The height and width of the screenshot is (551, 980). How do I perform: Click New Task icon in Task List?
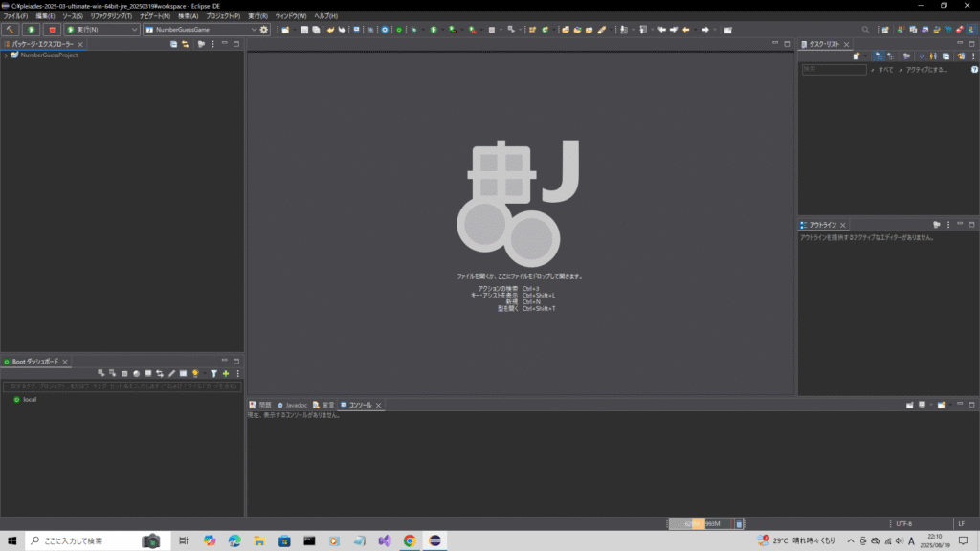(x=857, y=56)
